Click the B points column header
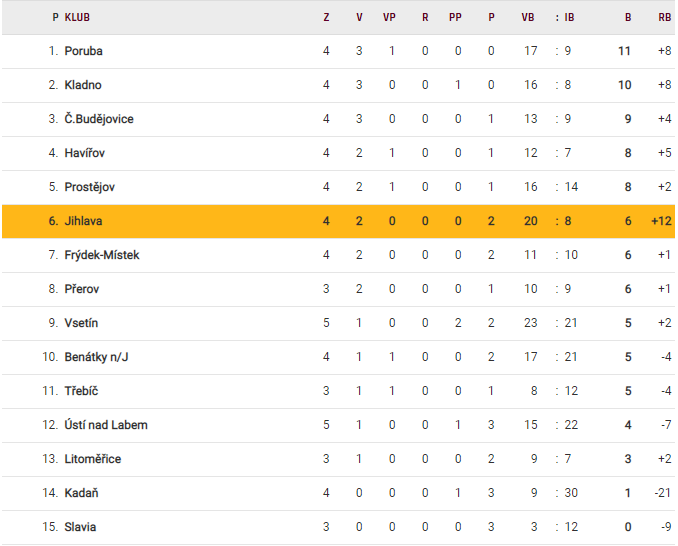 [628, 17]
